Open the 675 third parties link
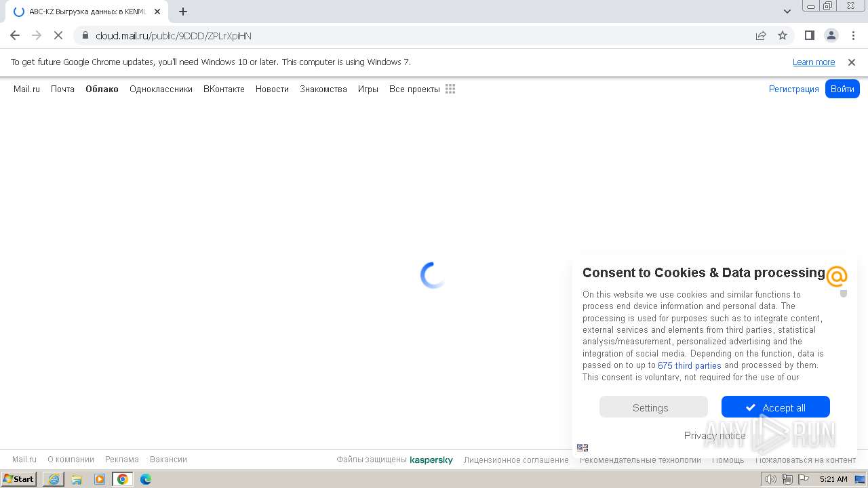This screenshot has height=488, width=868. coord(690,365)
